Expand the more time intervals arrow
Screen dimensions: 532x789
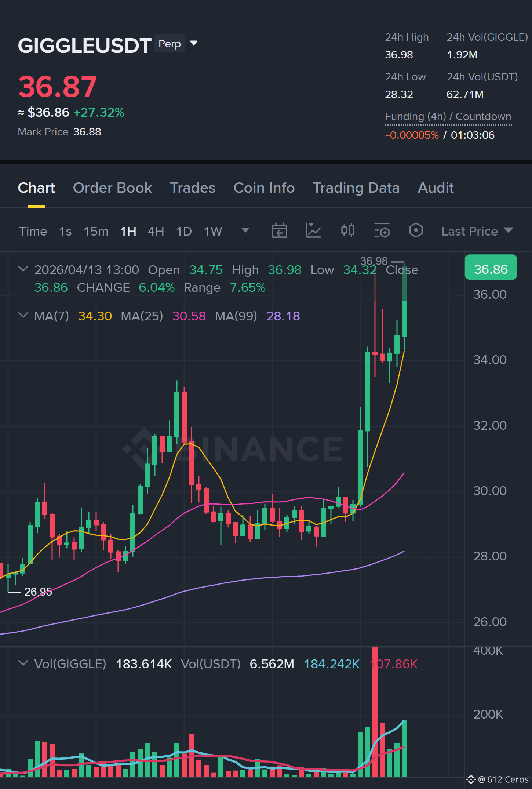tap(245, 230)
